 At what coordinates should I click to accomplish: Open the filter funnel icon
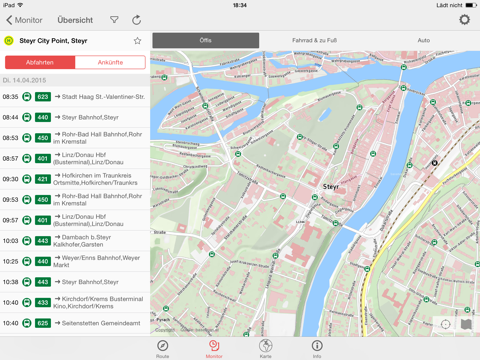pyautogui.click(x=114, y=20)
